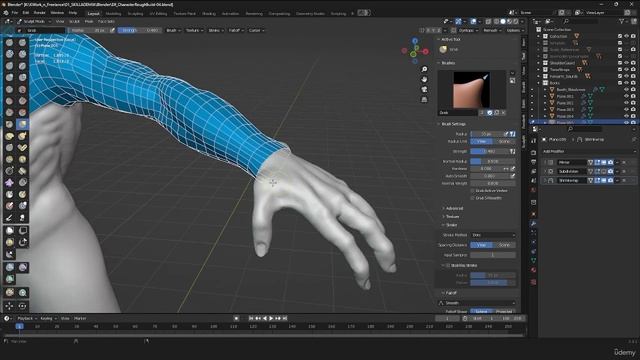Set Radius Unit to Scene

point(504,141)
